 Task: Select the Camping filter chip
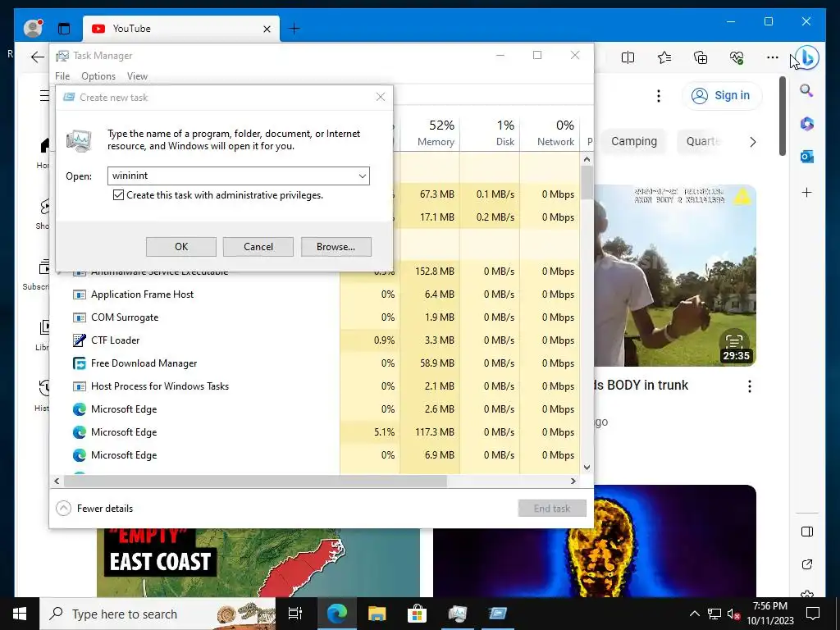[x=634, y=141]
